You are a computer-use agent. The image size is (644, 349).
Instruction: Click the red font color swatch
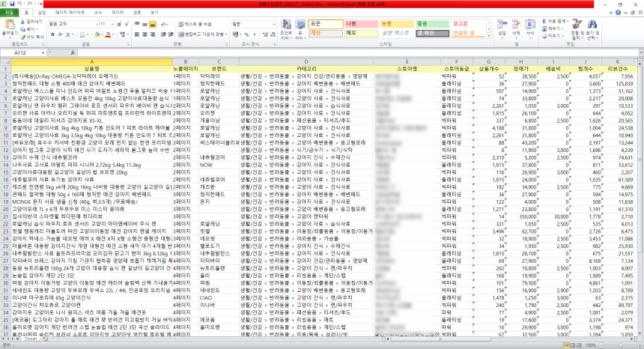108,34
